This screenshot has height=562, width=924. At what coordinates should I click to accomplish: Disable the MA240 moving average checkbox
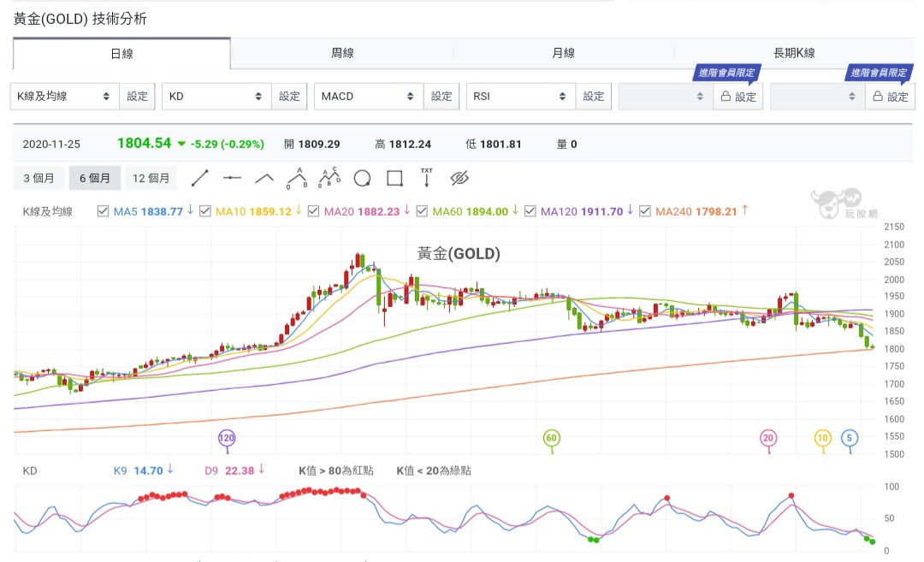[x=645, y=211]
